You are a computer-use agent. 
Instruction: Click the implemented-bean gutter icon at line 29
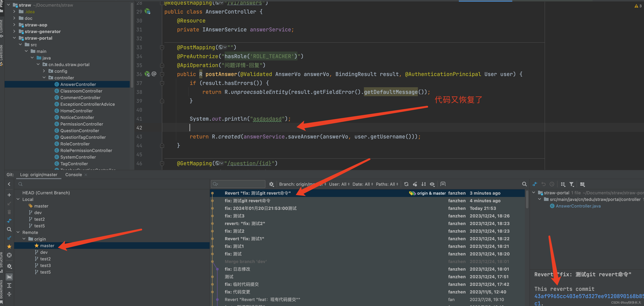(x=148, y=12)
